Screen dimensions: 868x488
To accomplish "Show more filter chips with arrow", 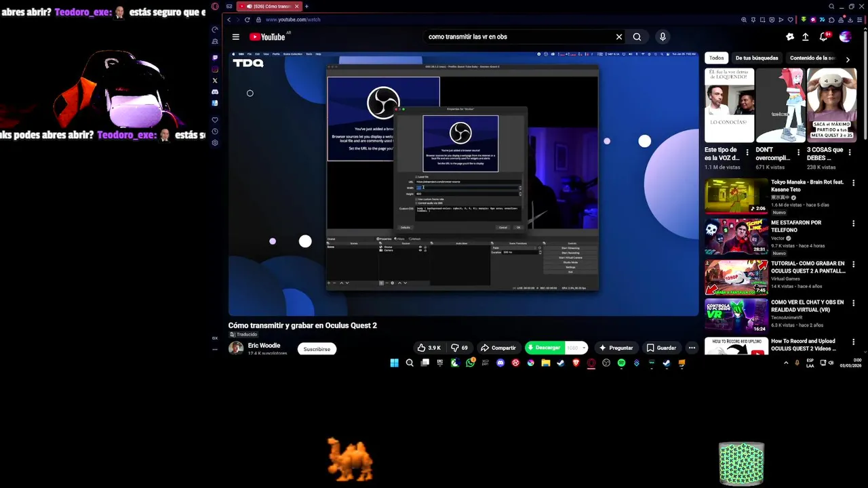I will coord(848,60).
